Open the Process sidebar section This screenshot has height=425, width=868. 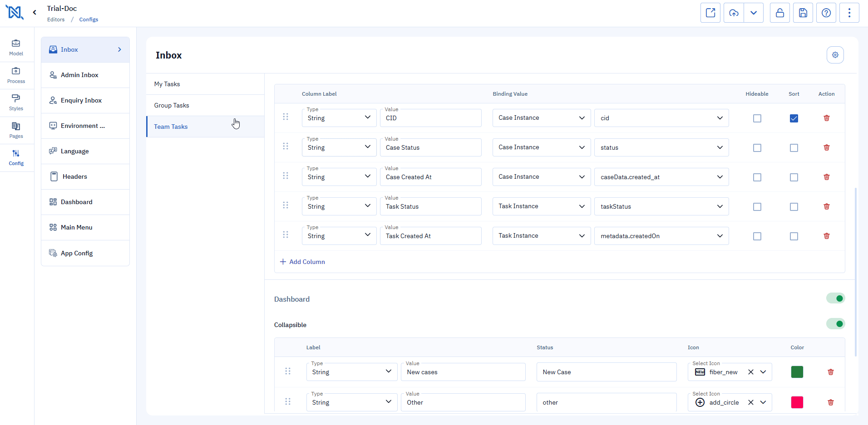click(16, 75)
